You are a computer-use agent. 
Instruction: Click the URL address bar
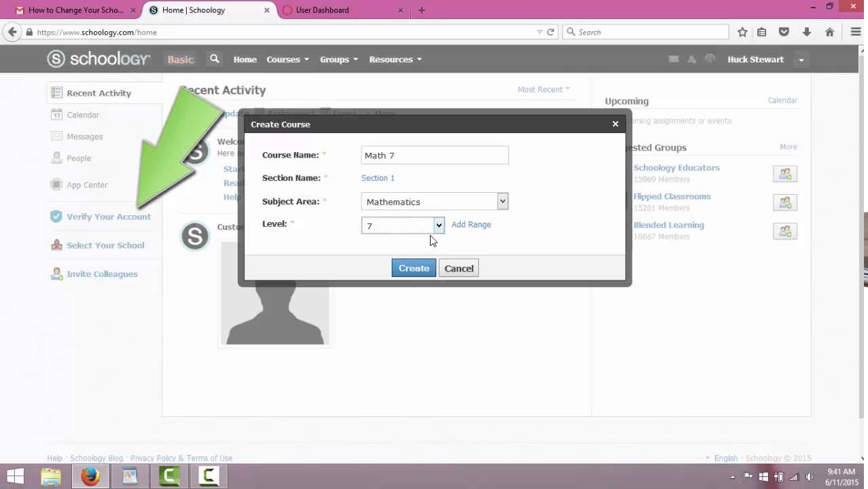(278, 32)
